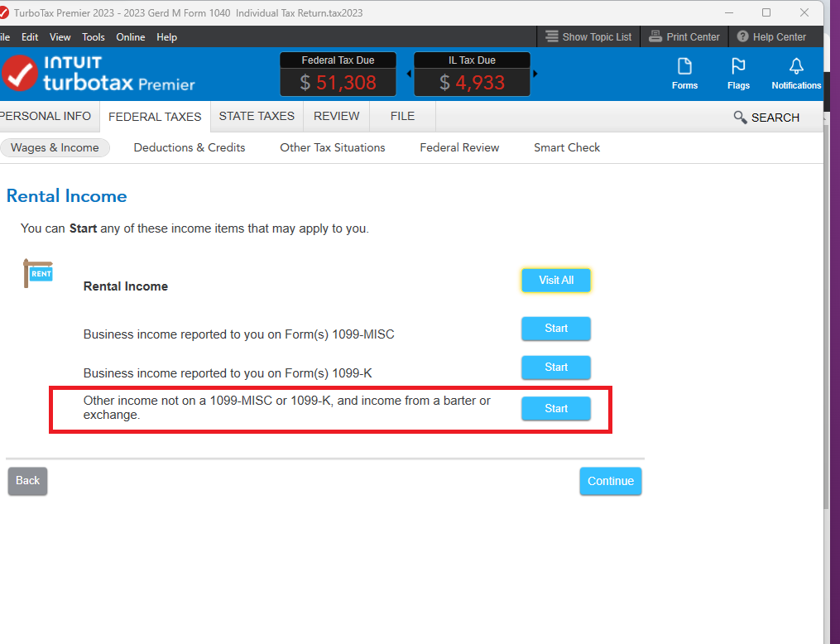Screen dimensions: 840x644
Task: Click the Rental Income page heading
Action: 66,196
